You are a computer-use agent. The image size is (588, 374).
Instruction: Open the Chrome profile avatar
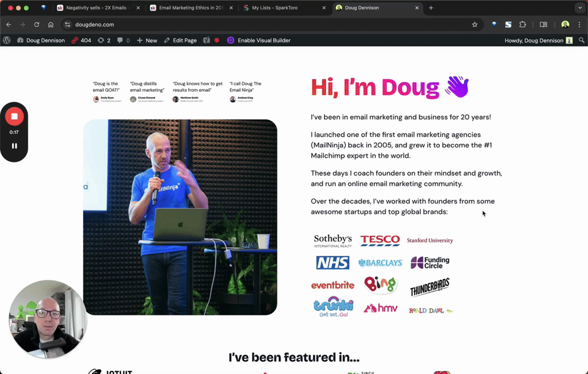[565, 24]
